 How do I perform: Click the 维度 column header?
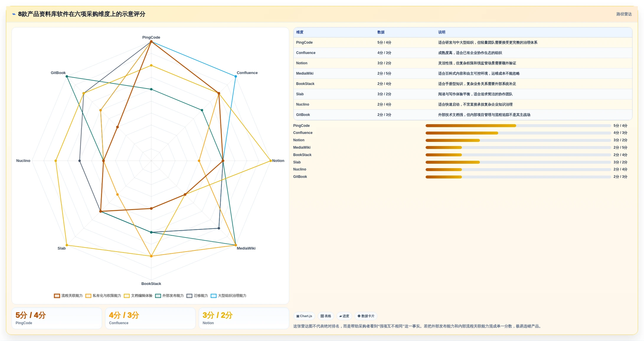pos(300,32)
